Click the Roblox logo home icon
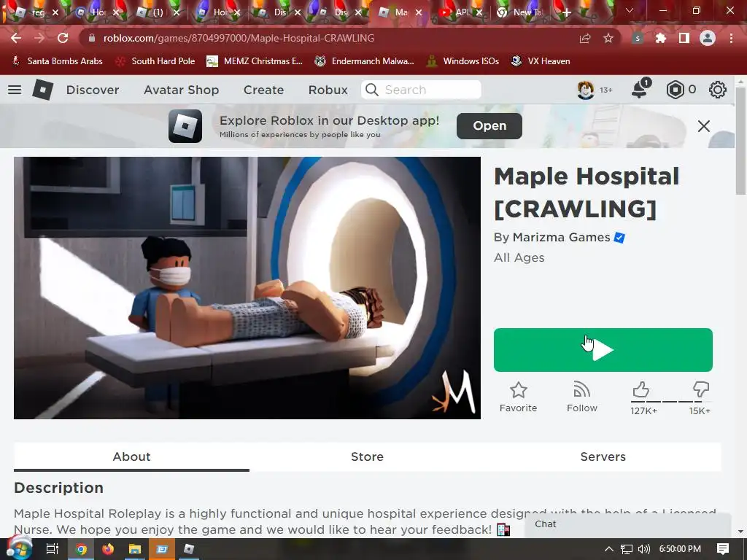 coord(42,90)
